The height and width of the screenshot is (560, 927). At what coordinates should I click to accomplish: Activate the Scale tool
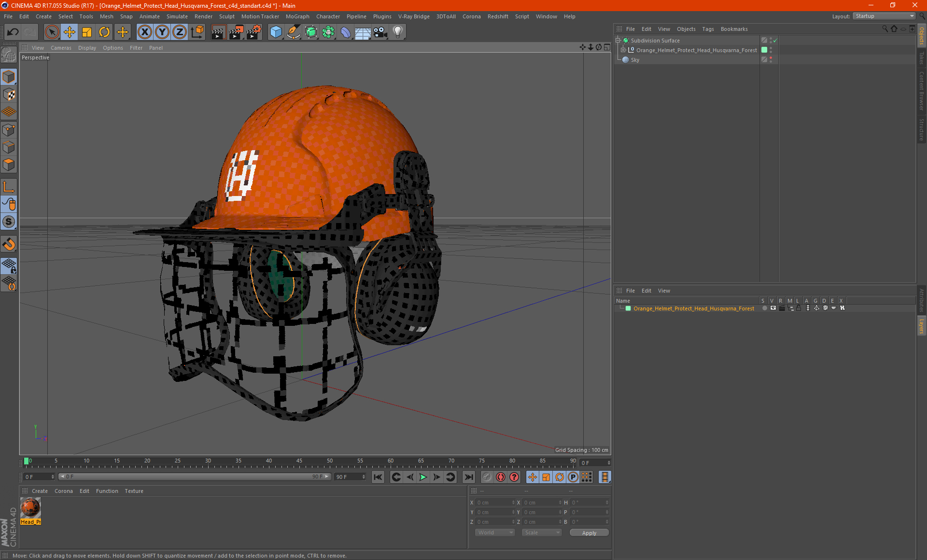87,32
